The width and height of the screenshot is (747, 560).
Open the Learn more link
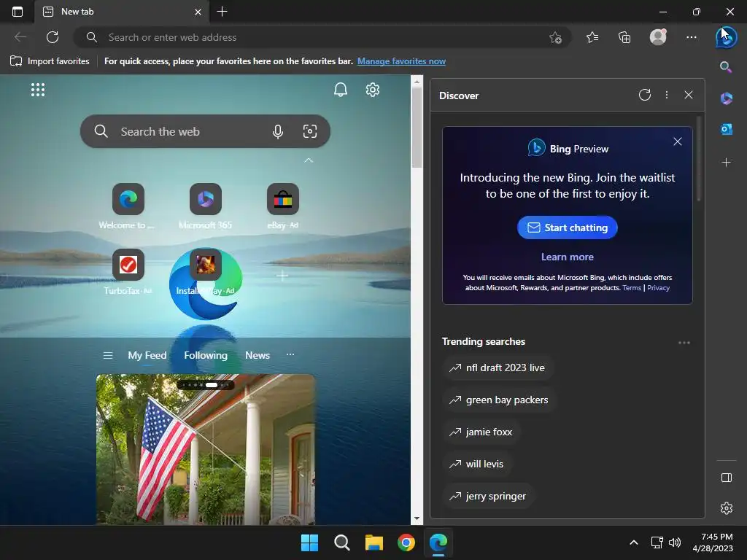(x=568, y=257)
